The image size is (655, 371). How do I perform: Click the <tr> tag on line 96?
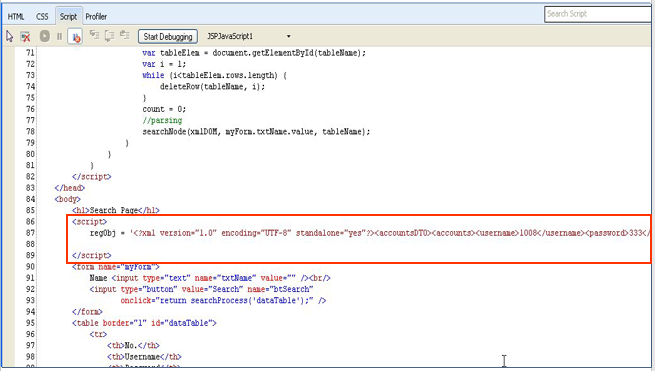(x=98, y=334)
